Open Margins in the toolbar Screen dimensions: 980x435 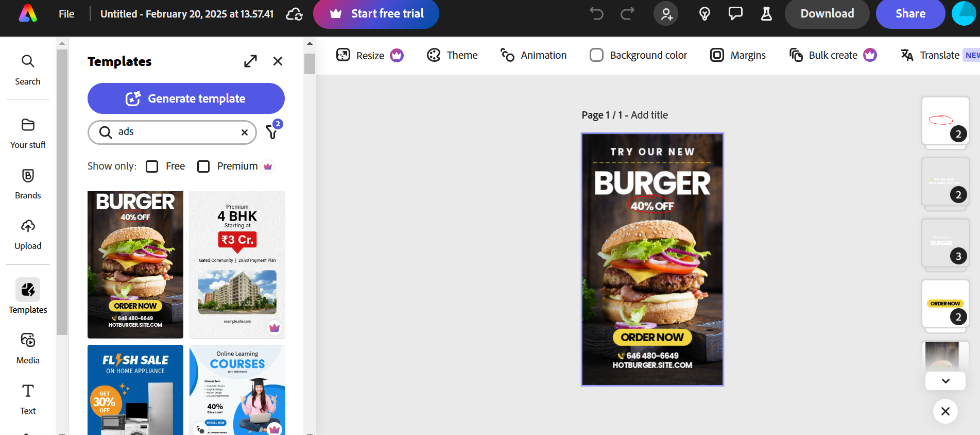[x=737, y=55]
